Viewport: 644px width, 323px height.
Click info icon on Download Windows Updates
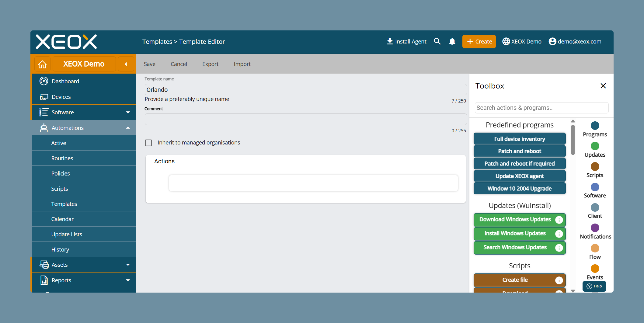[x=559, y=220]
